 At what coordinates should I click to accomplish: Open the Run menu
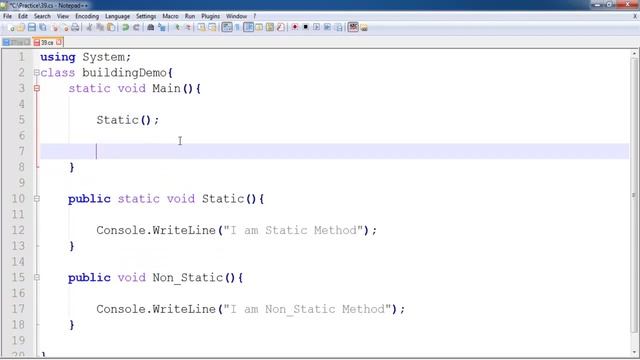tap(190, 16)
